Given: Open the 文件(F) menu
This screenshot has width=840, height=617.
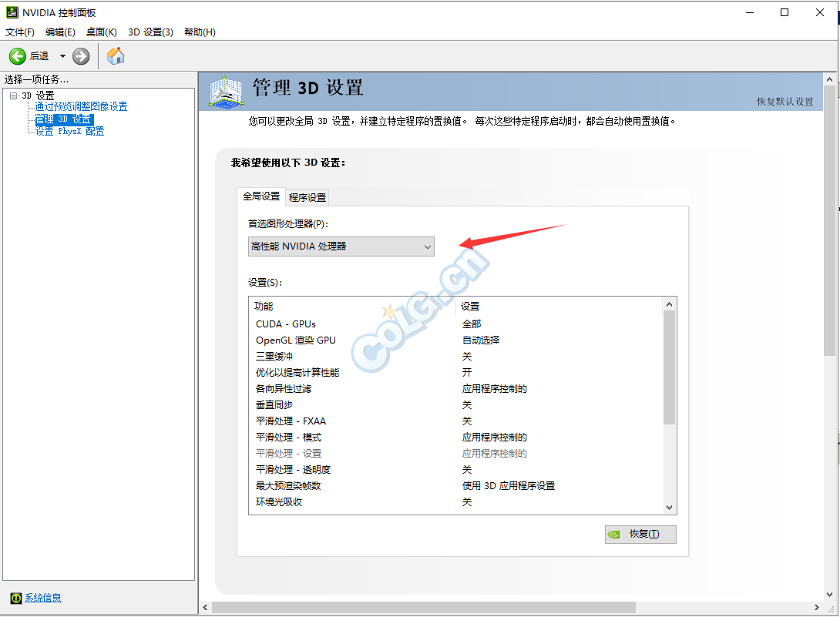Looking at the screenshot, I should pos(20,32).
